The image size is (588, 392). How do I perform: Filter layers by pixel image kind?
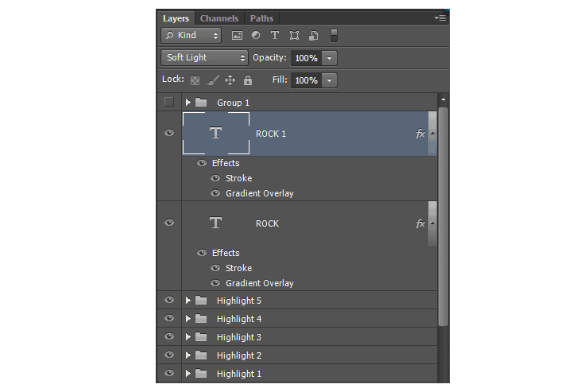point(237,36)
